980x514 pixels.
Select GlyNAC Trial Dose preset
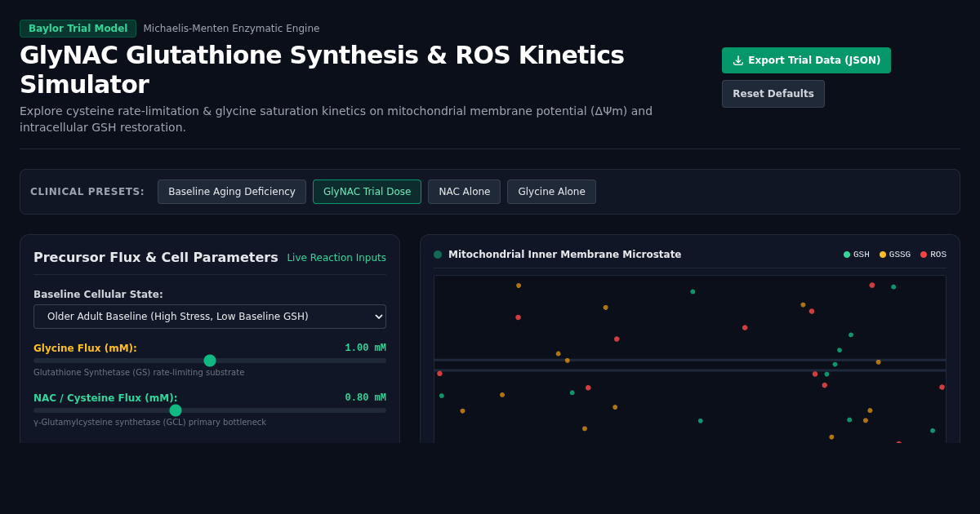[x=367, y=192]
